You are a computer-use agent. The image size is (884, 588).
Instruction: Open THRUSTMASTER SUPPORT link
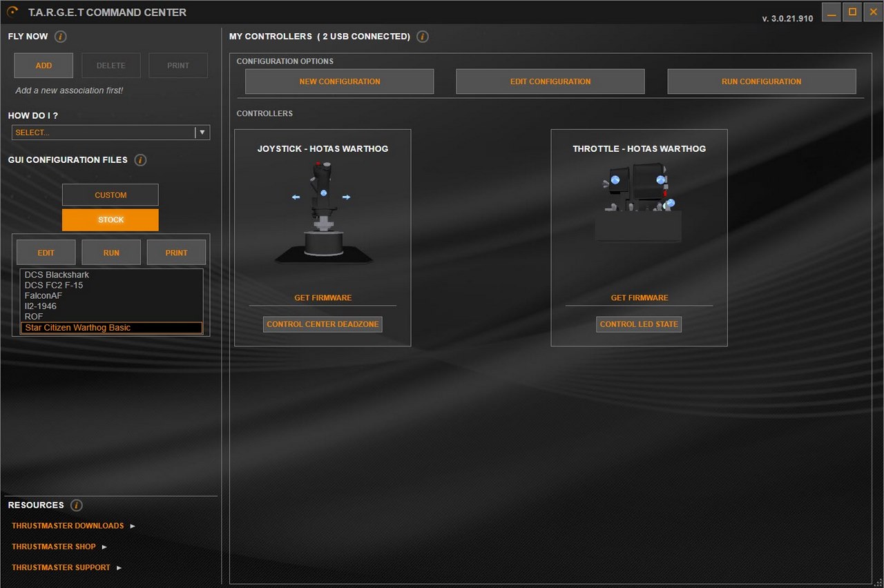click(61, 567)
